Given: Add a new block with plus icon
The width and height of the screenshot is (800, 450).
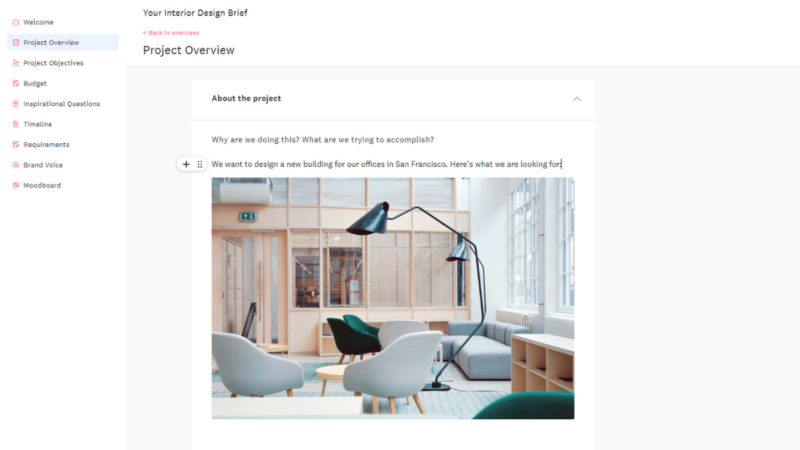Looking at the screenshot, I should click(x=186, y=164).
